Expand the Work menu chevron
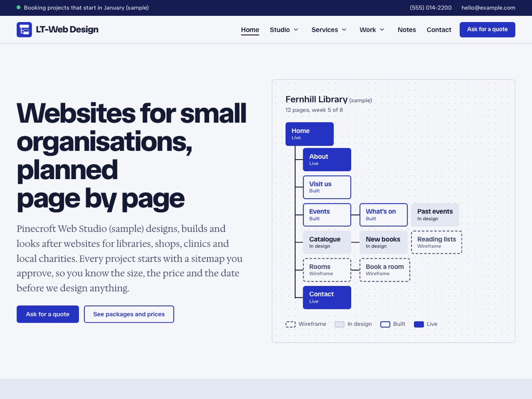 pos(382,30)
